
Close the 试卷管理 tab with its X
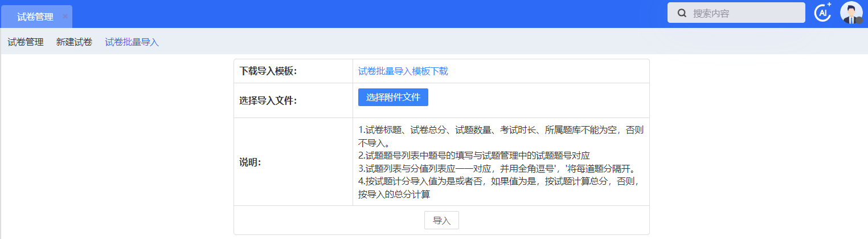pyautogui.click(x=65, y=17)
